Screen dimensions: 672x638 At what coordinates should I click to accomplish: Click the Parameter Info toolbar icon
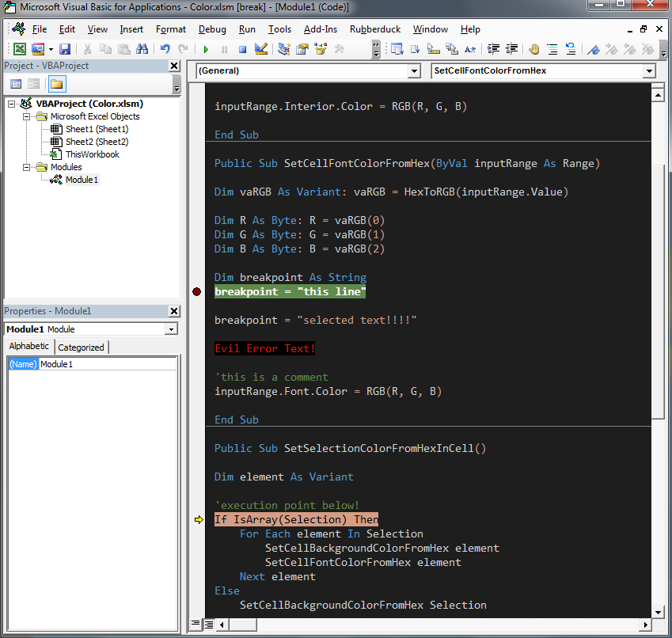(x=452, y=49)
